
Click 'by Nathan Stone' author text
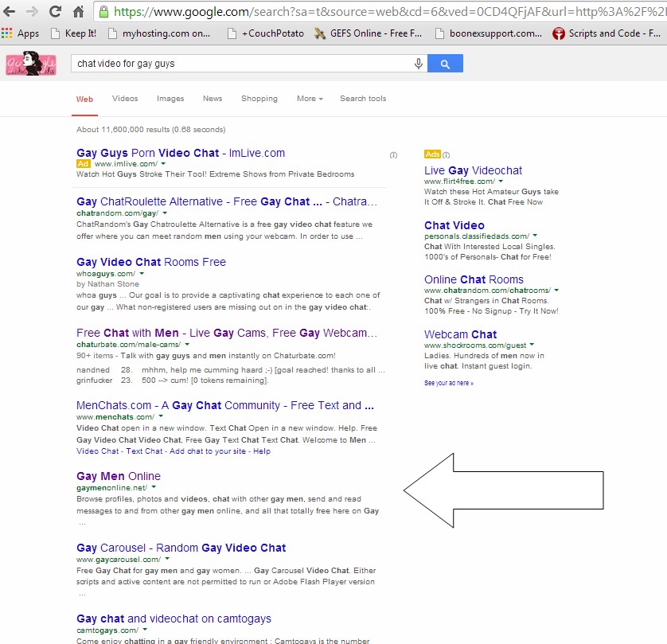(x=107, y=284)
